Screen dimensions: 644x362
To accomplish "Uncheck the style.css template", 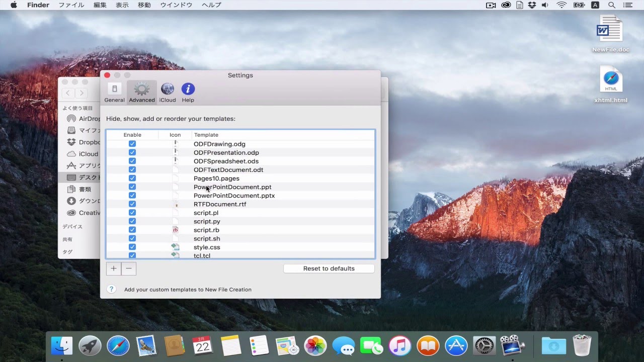I will point(132,247).
